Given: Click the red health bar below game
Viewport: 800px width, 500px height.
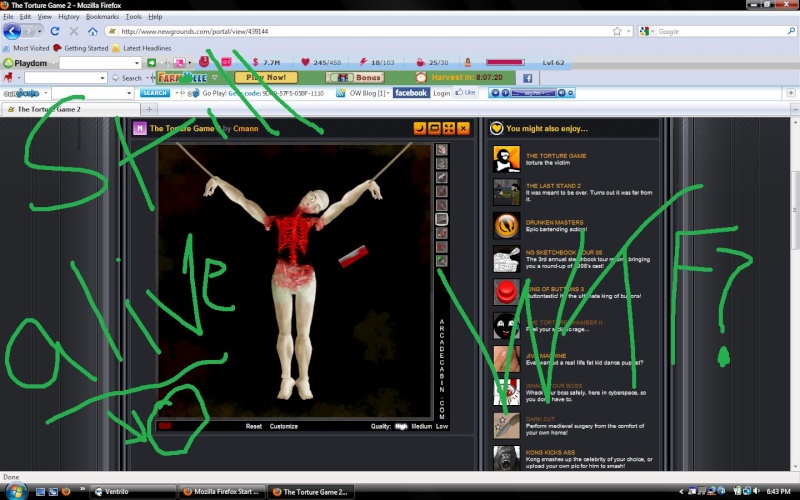Looking at the screenshot, I should pos(165,426).
